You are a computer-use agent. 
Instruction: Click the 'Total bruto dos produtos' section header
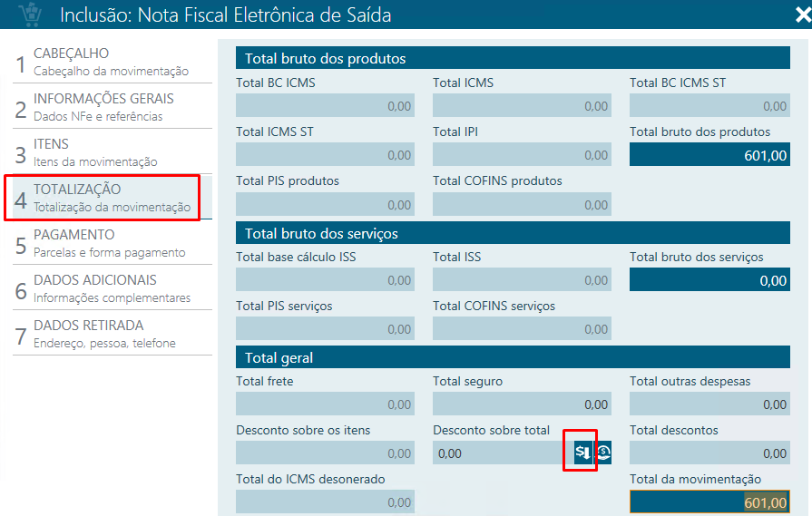click(513, 57)
